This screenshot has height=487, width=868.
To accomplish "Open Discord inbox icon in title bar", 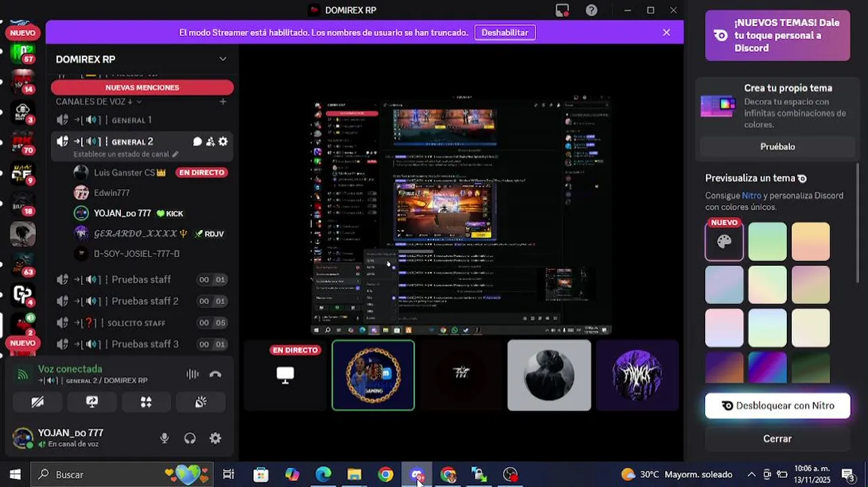I will (x=562, y=10).
